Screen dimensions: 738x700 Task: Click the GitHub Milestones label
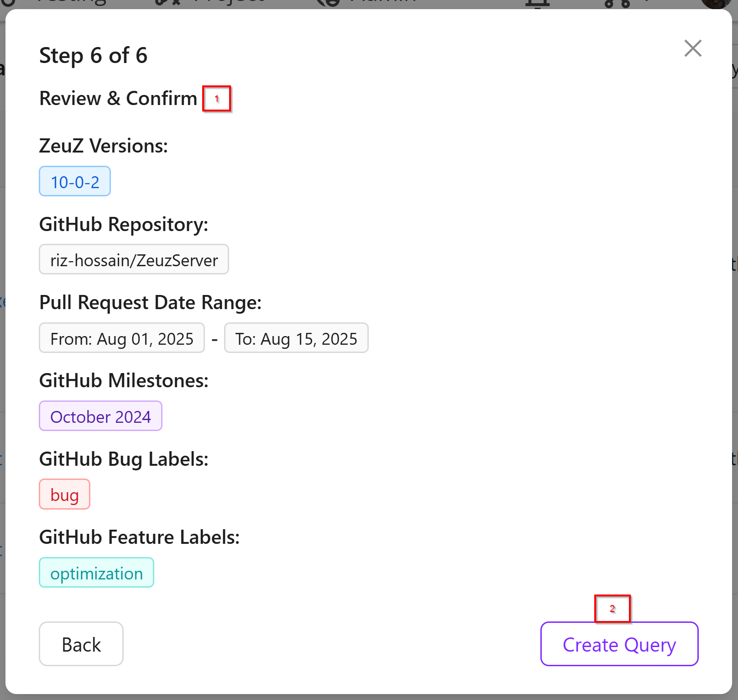(124, 380)
